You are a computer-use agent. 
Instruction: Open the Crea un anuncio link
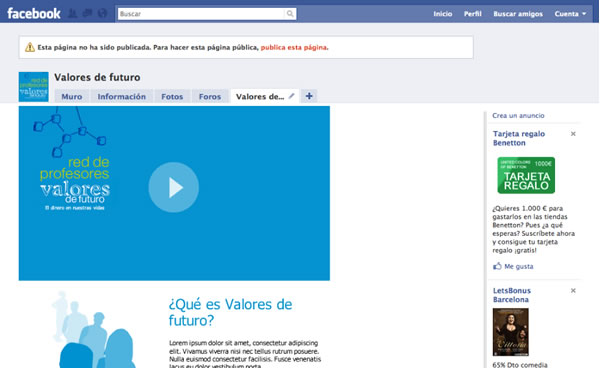(x=518, y=116)
